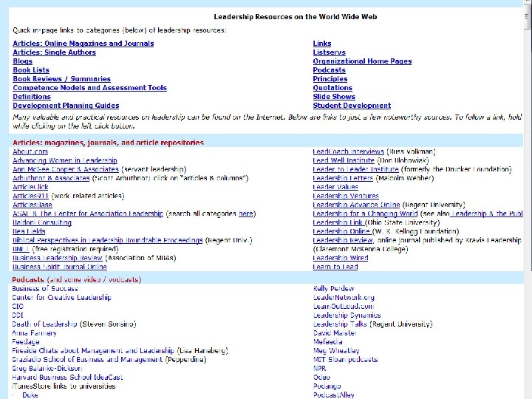This screenshot has width=532, height=399.
Task: Go to 'Organizational Home Pages' link
Action: coord(362,61)
